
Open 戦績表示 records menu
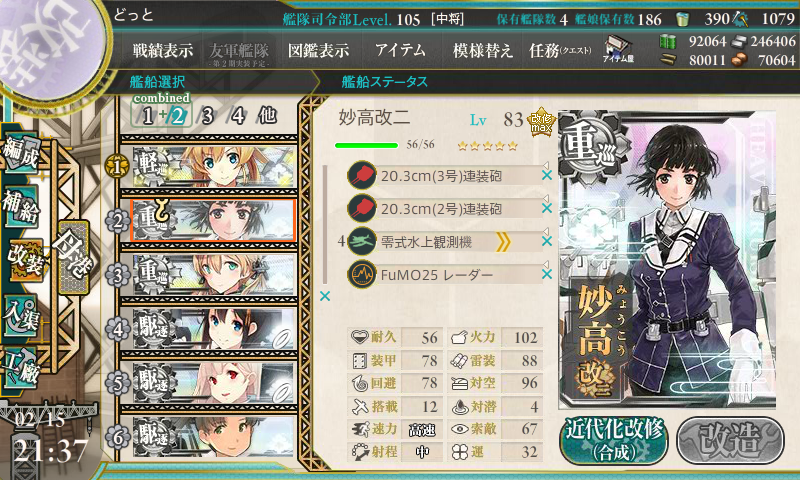coord(163,50)
